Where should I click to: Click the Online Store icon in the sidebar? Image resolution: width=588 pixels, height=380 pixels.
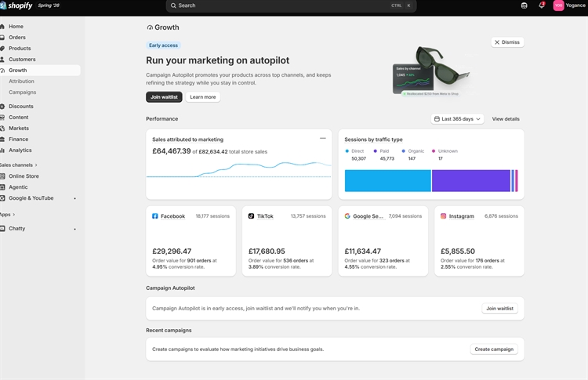pos(2,176)
